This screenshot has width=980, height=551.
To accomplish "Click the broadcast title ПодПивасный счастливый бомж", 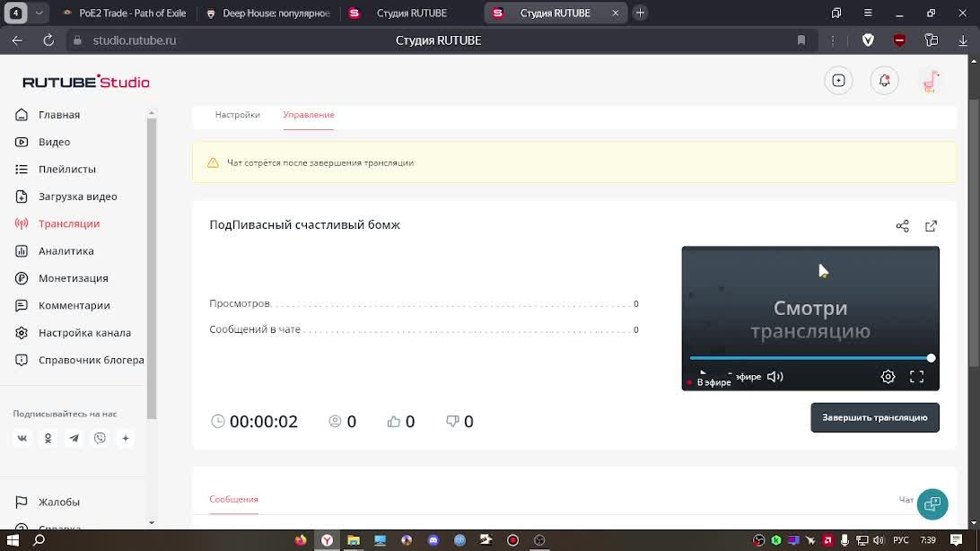I will (x=304, y=225).
